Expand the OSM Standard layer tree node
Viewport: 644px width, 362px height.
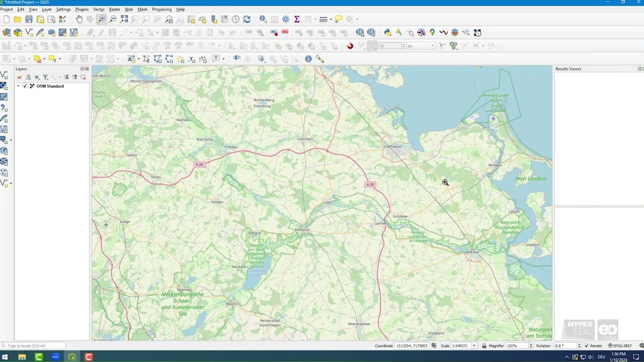(18, 86)
